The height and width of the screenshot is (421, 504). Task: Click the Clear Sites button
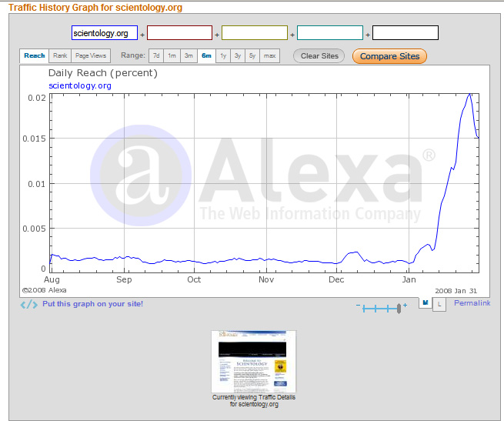pos(319,56)
